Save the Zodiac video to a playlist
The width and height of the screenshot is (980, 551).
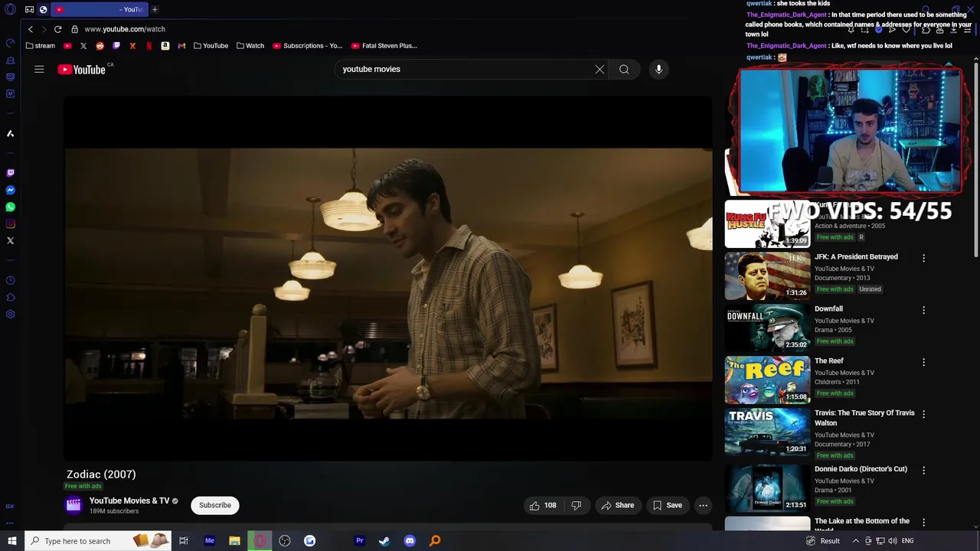tap(667, 505)
